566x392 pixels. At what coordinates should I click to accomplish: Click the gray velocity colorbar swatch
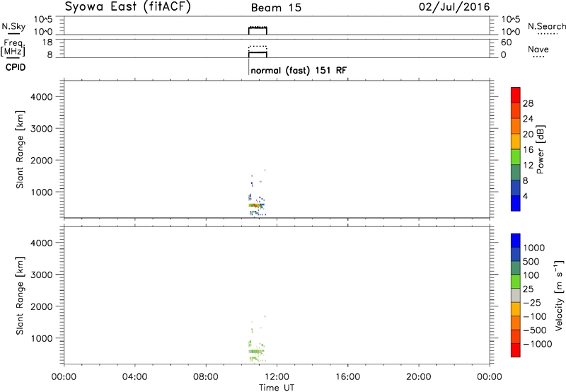516,295
